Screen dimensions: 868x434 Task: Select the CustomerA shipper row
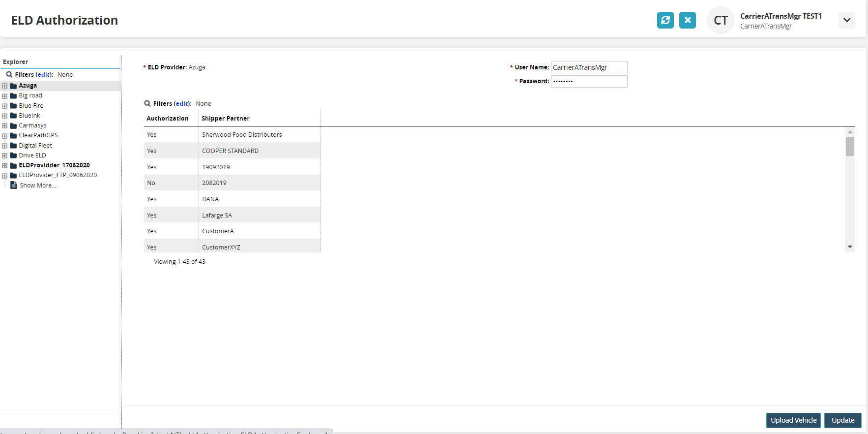(232, 231)
